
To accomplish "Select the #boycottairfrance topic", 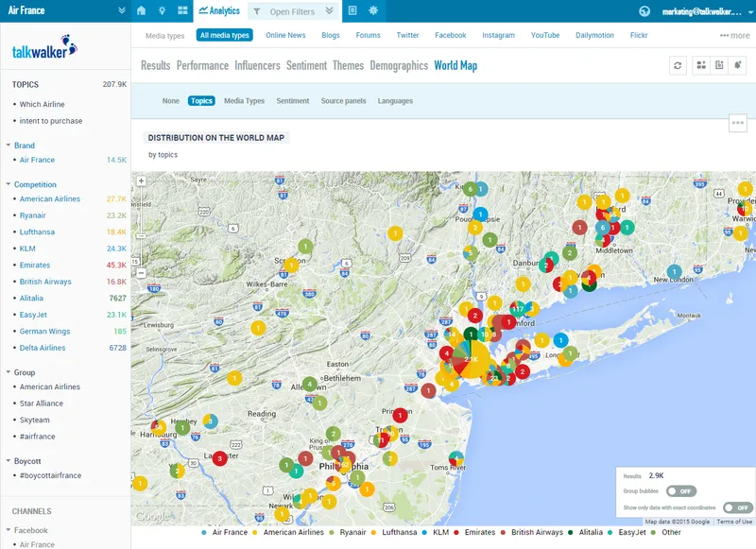I will tap(51, 475).
